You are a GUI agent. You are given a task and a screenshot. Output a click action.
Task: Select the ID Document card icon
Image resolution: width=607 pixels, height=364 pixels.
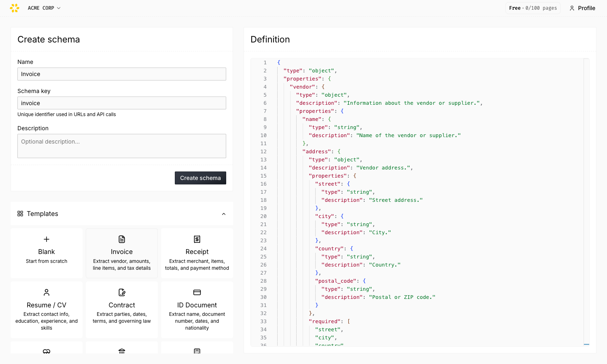click(197, 292)
